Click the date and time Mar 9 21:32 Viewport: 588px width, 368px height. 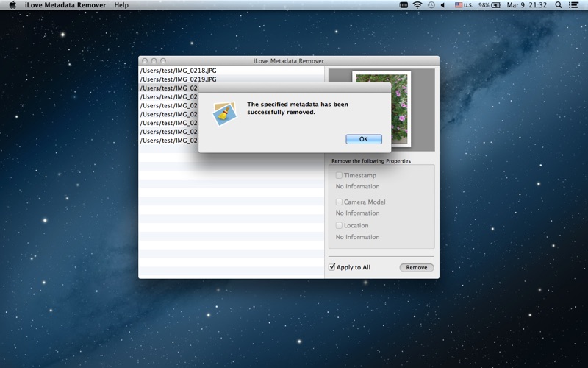pyautogui.click(x=526, y=5)
